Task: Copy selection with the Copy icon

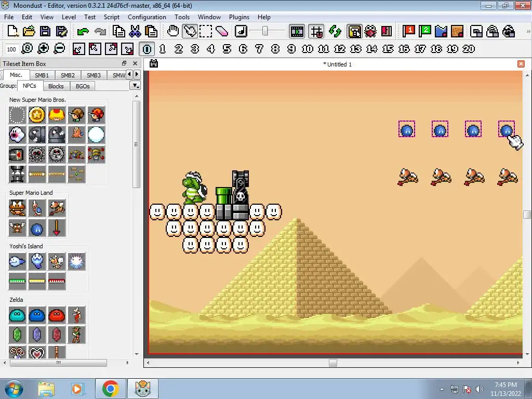Action: coord(118,31)
